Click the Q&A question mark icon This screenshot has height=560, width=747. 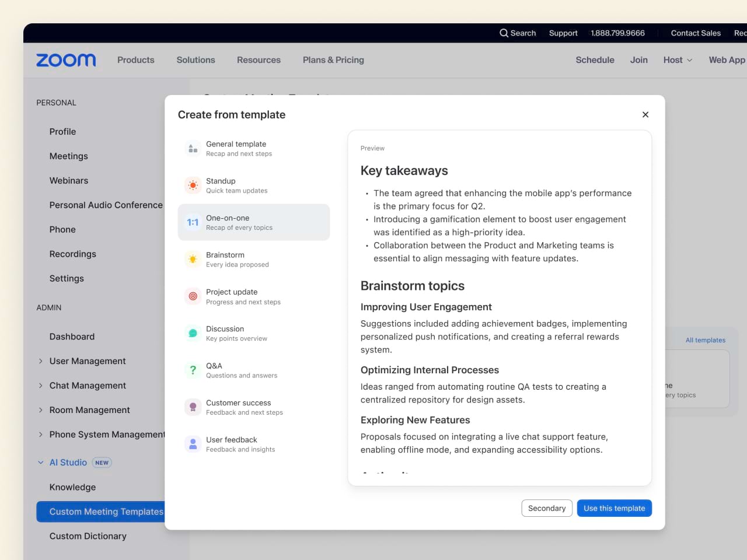(193, 370)
